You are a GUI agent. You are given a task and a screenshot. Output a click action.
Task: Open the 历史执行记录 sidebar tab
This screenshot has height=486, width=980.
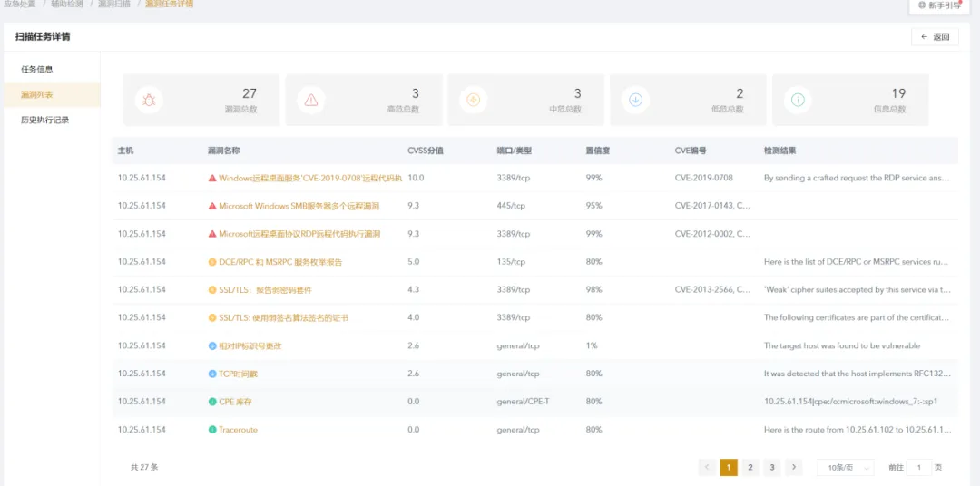coord(52,120)
